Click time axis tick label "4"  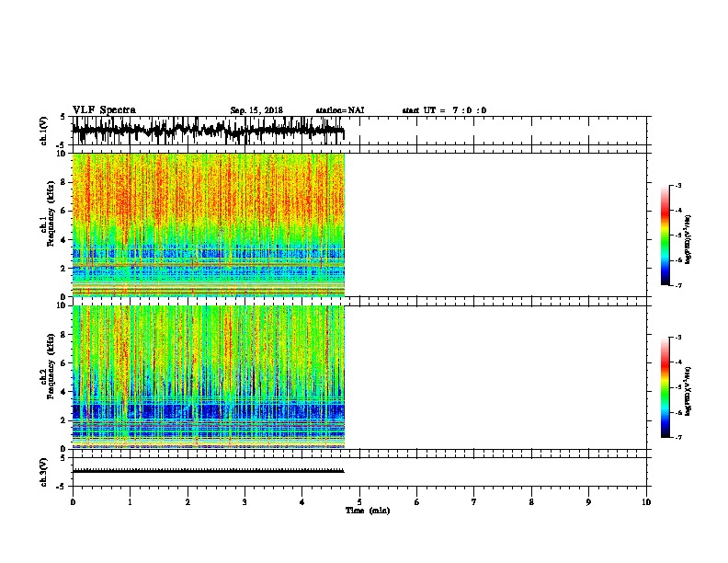pyautogui.click(x=302, y=502)
